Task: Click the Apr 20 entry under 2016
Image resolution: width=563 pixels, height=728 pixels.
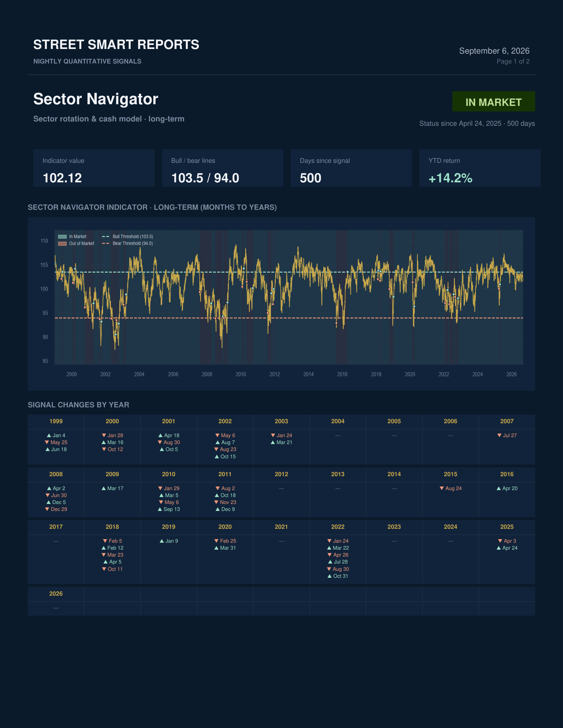Action: pyautogui.click(x=507, y=488)
